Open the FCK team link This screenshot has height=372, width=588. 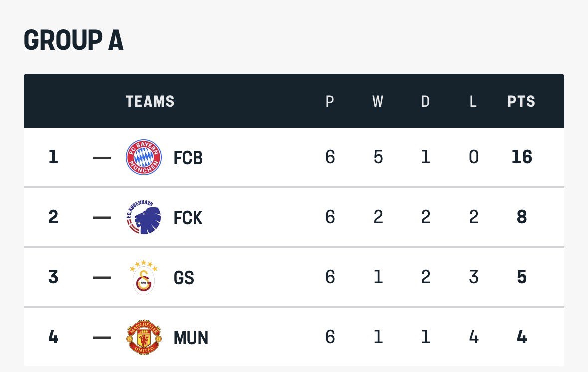pyautogui.click(x=188, y=218)
